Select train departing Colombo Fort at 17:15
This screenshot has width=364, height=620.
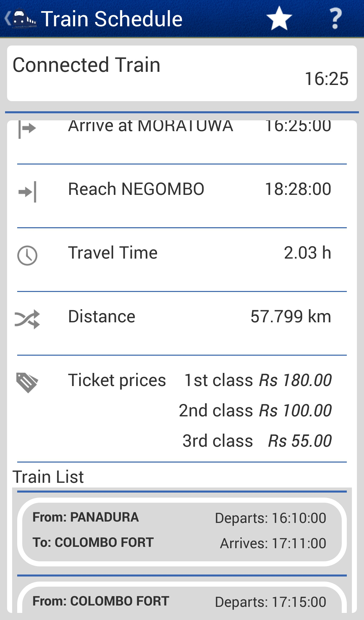click(182, 601)
